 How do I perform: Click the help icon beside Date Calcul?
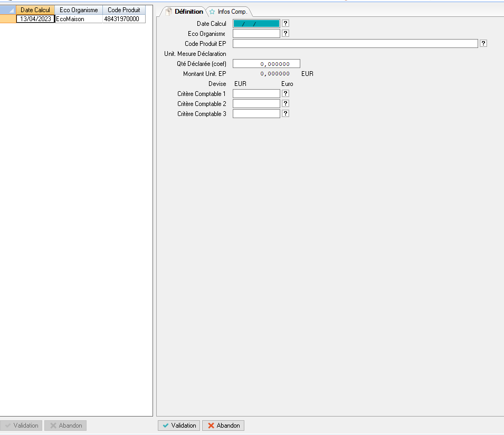pyautogui.click(x=286, y=23)
